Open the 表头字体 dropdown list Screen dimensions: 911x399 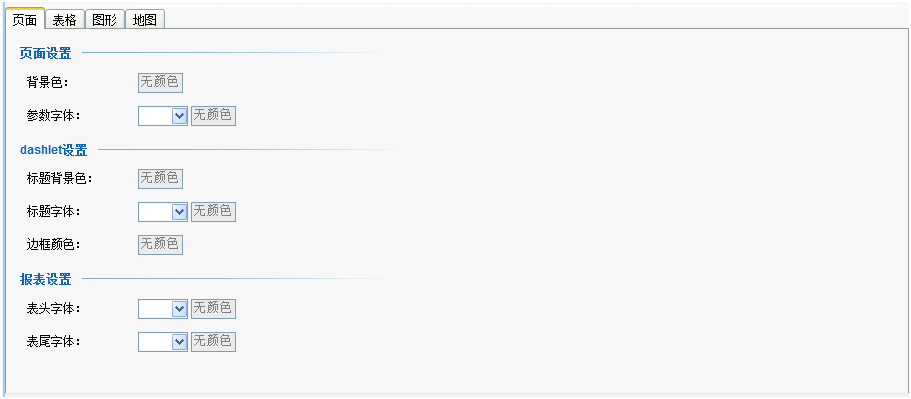click(x=163, y=309)
